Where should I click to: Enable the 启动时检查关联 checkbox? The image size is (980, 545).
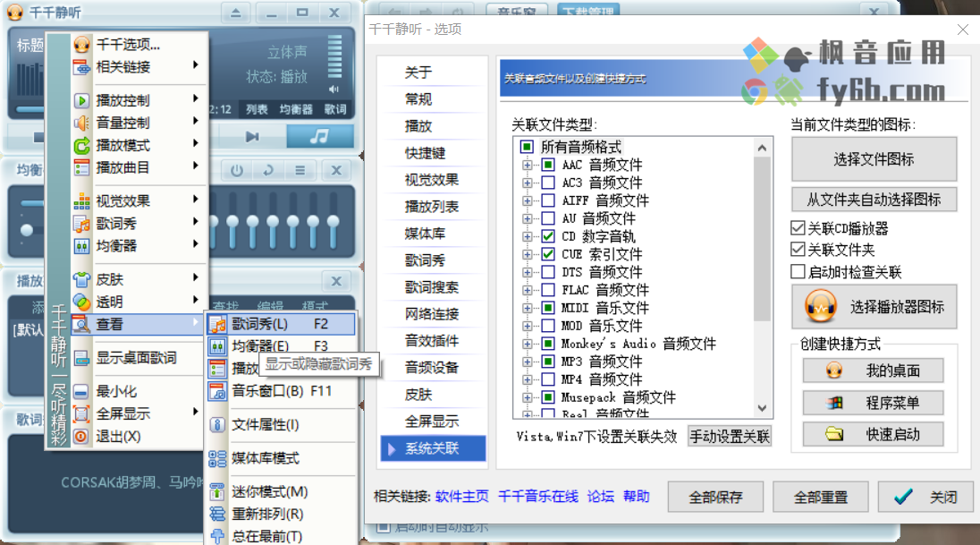pyautogui.click(x=798, y=271)
